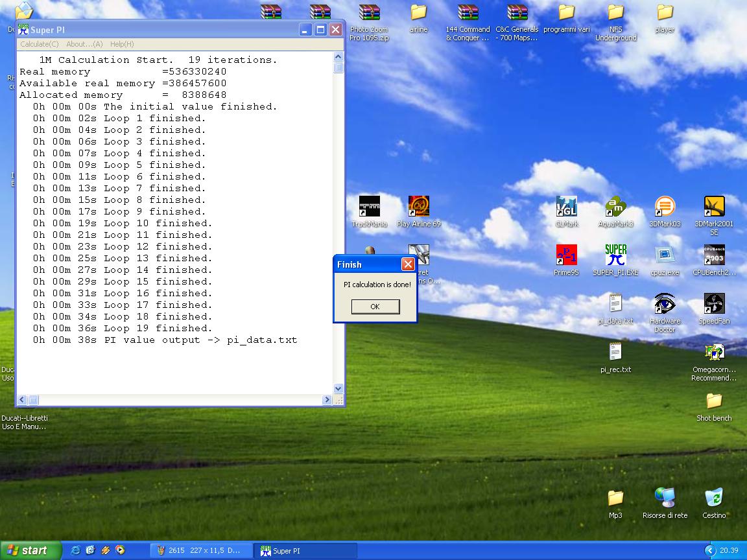The image size is (747, 560).
Task: Open the About...(A) menu in Super PI
Action: click(84, 44)
